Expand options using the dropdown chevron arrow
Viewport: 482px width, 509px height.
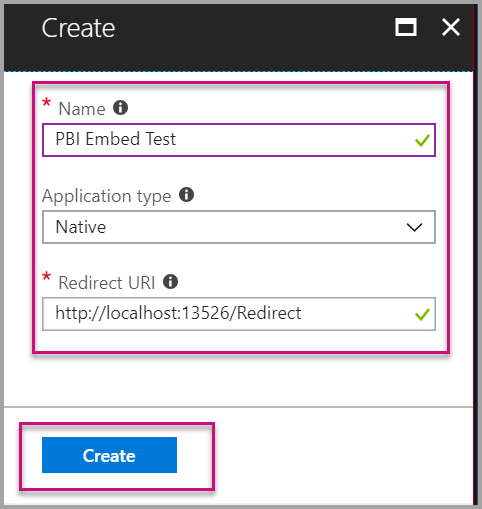pos(415,228)
